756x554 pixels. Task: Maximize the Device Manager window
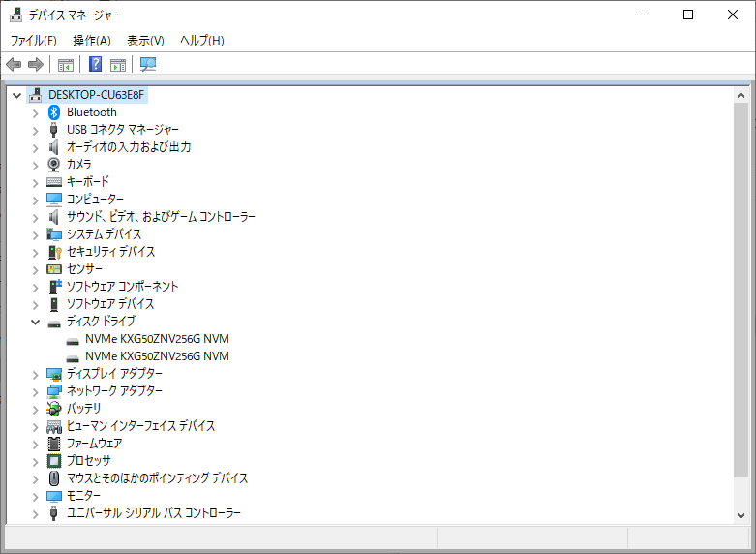click(x=688, y=15)
